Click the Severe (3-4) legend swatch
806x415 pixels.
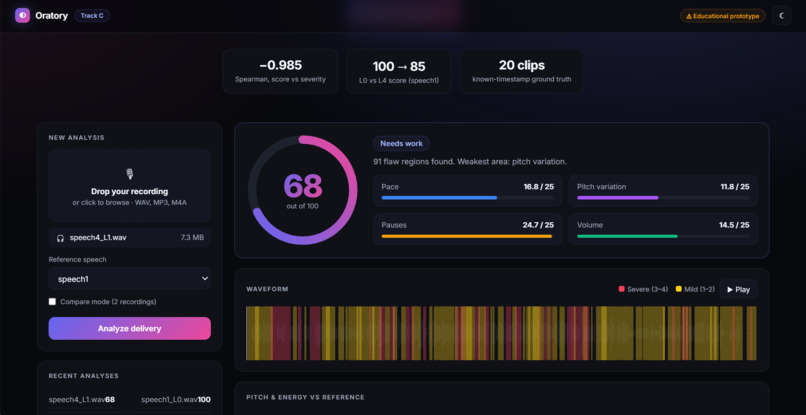pos(621,290)
